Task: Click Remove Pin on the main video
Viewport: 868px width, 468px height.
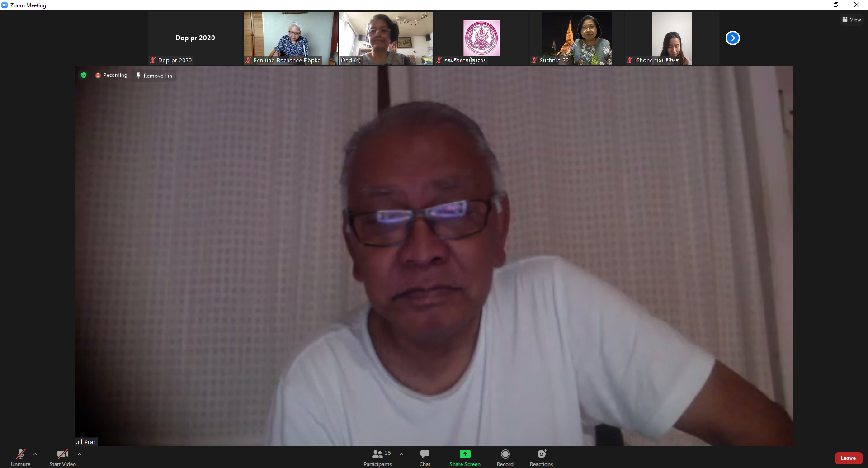Action: [x=154, y=76]
